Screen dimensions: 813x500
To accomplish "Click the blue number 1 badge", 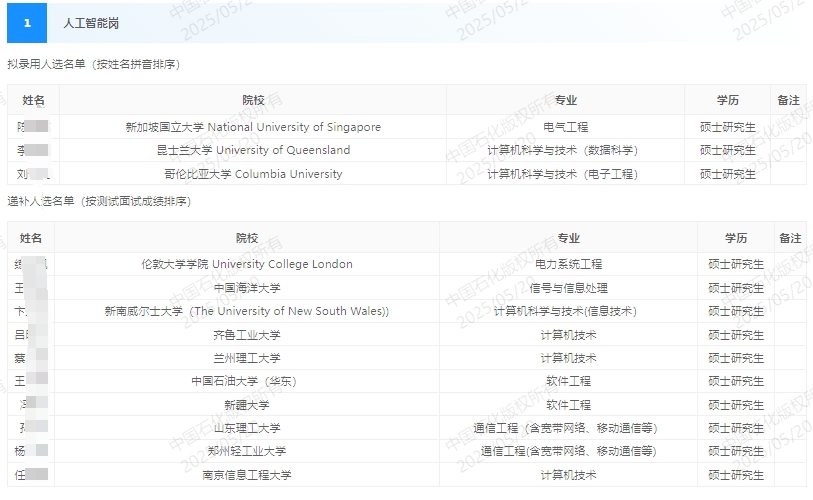I will (x=27, y=23).
